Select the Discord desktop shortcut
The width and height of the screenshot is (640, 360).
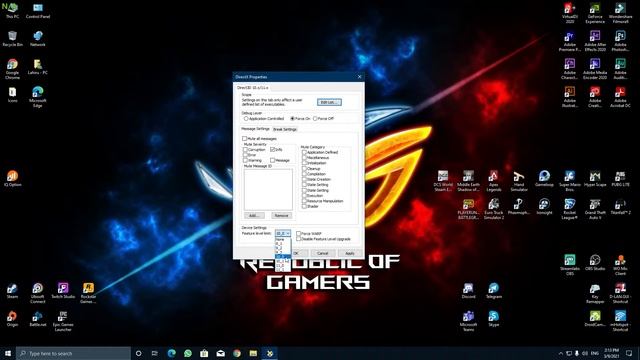tap(469, 291)
